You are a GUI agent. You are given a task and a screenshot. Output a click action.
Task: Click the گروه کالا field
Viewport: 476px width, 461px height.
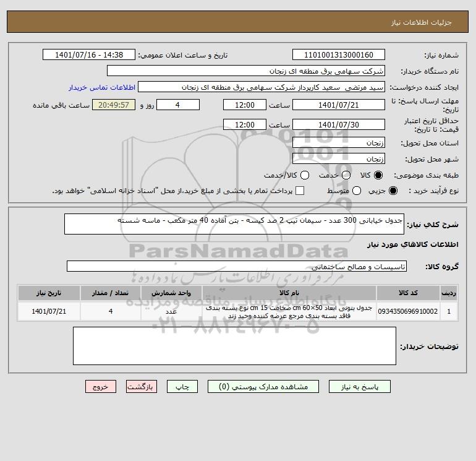point(237,266)
